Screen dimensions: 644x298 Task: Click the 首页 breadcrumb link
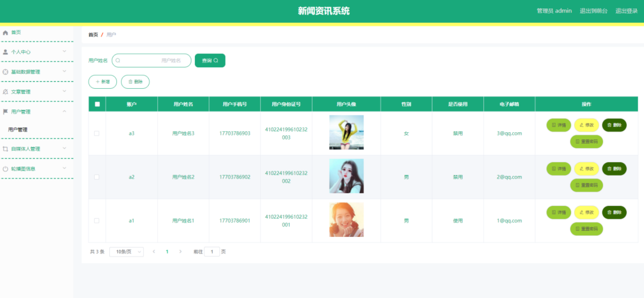(x=93, y=35)
